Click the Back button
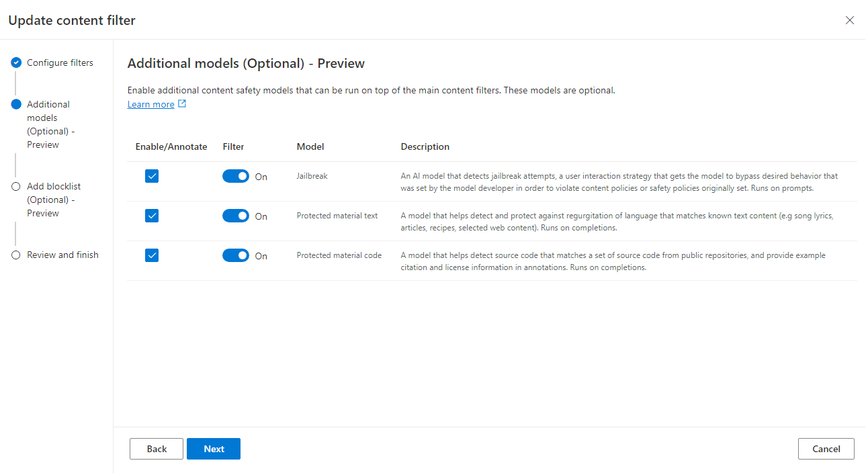The width and height of the screenshot is (868, 475). tap(157, 449)
